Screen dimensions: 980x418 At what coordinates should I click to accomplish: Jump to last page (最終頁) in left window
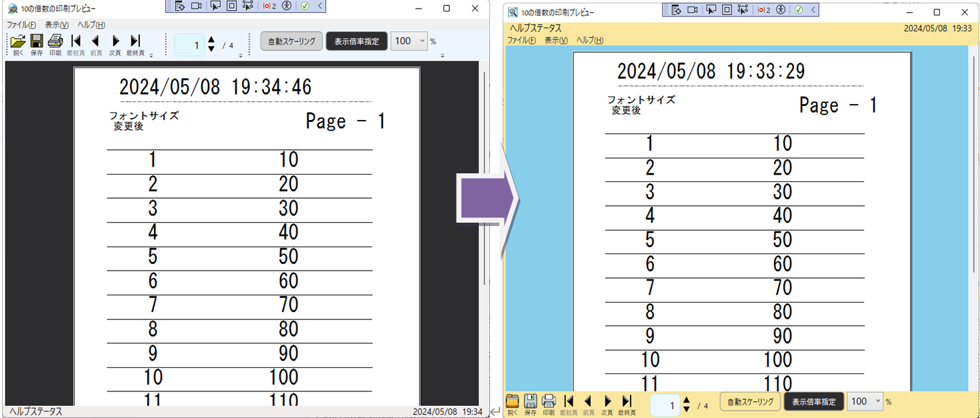pyautogui.click(x=135, y=41)
